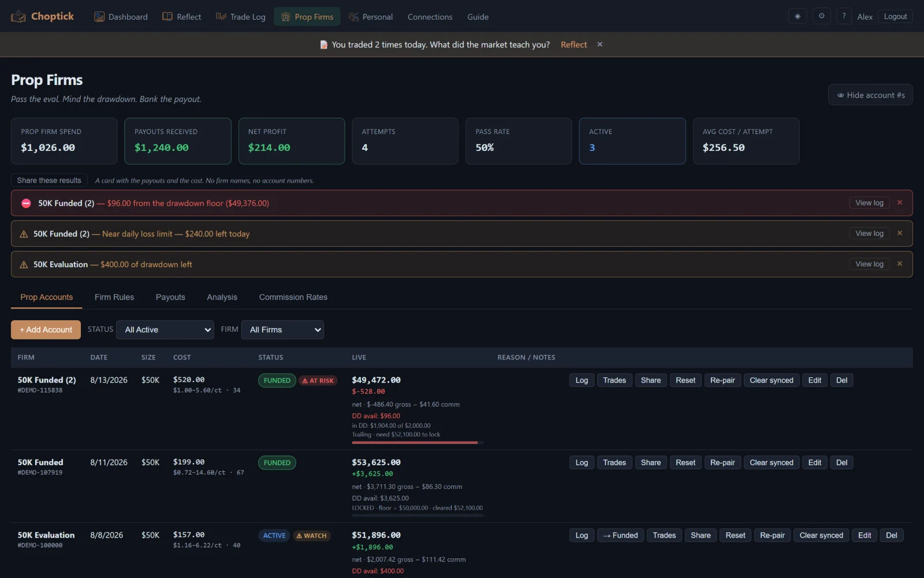Click the Active accounts count card
This screenshot has height=578, width=924.
tap(632, 141)
